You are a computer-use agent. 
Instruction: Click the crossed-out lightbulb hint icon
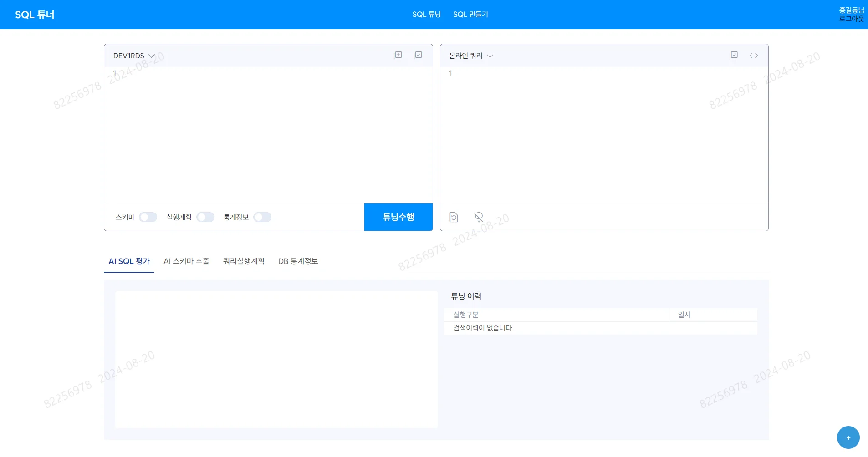click(x=478, y=217)
